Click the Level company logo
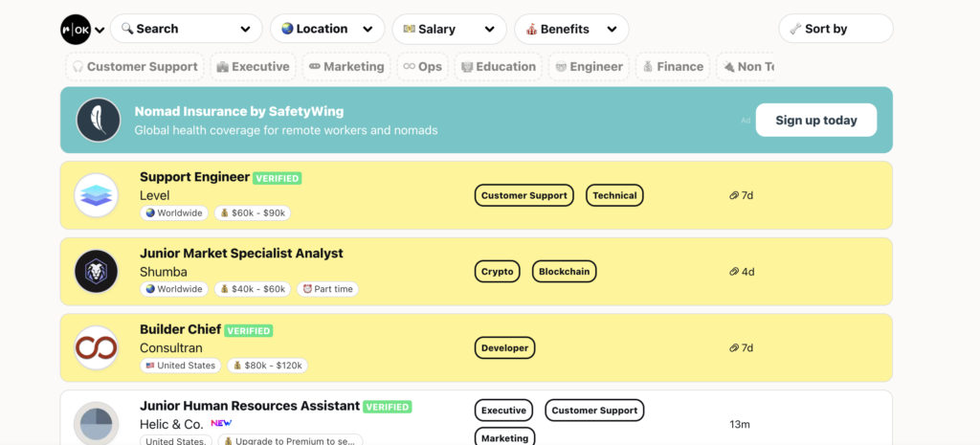Viewport: 980px width, 445px height. coord(97,195)
